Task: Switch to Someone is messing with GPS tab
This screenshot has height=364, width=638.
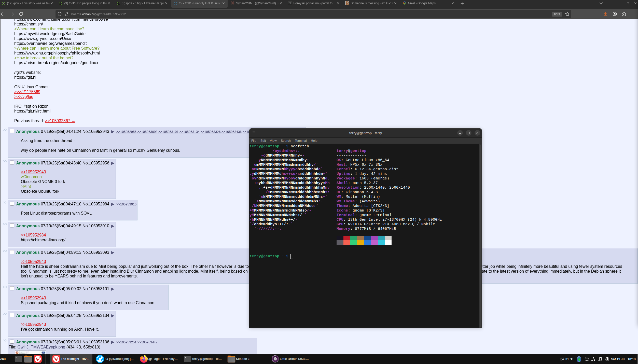Action: [x=371, y=3]
